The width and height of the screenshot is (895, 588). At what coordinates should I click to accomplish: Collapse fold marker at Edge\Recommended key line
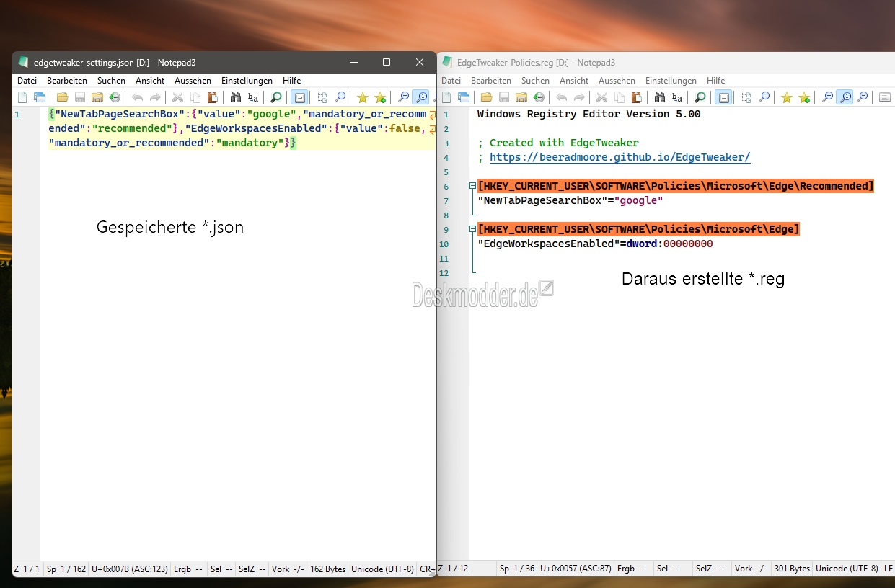pyautogui.click(x=472, y=186)
